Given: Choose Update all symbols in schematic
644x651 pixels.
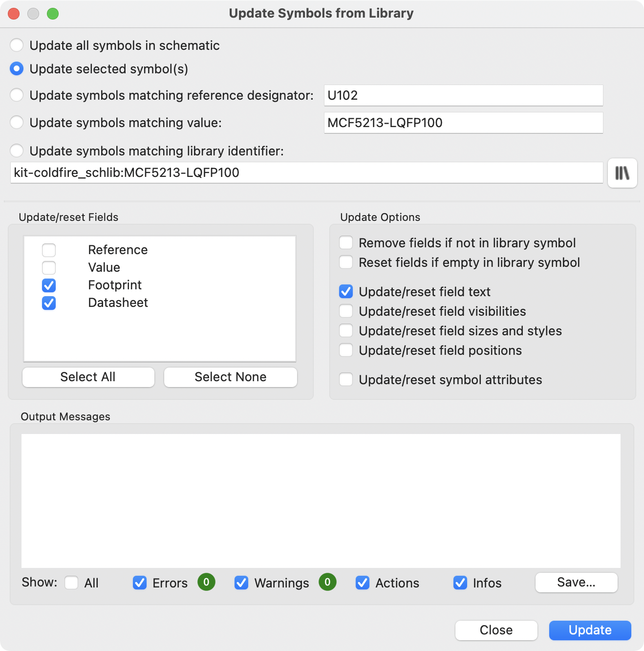Looking at the screenshot, I should point(17,45).
